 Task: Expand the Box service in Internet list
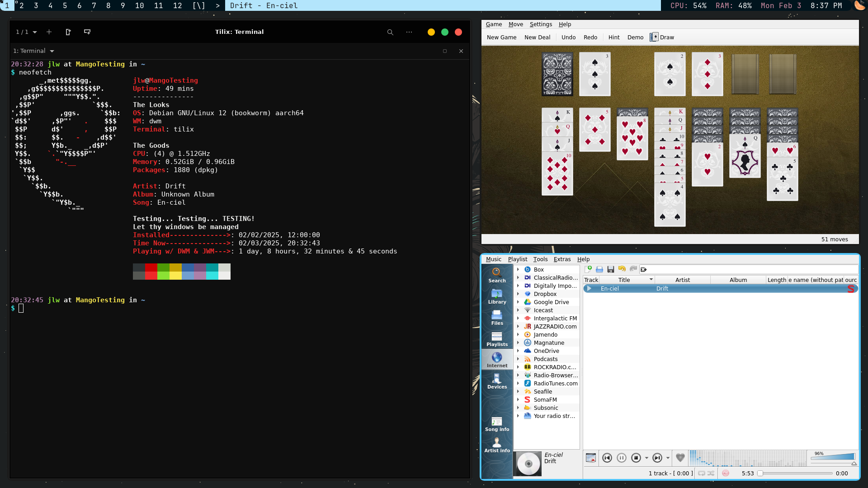click(518, 269)
